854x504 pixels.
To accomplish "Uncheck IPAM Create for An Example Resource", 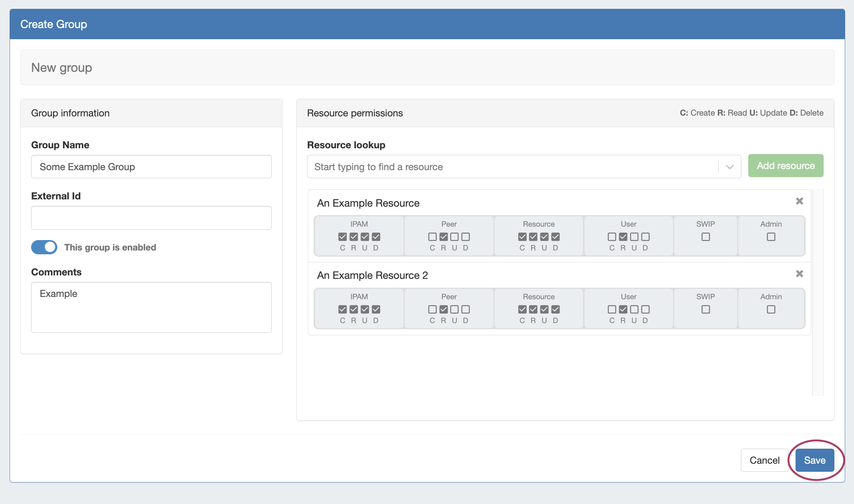I will (x=342, y=237).
